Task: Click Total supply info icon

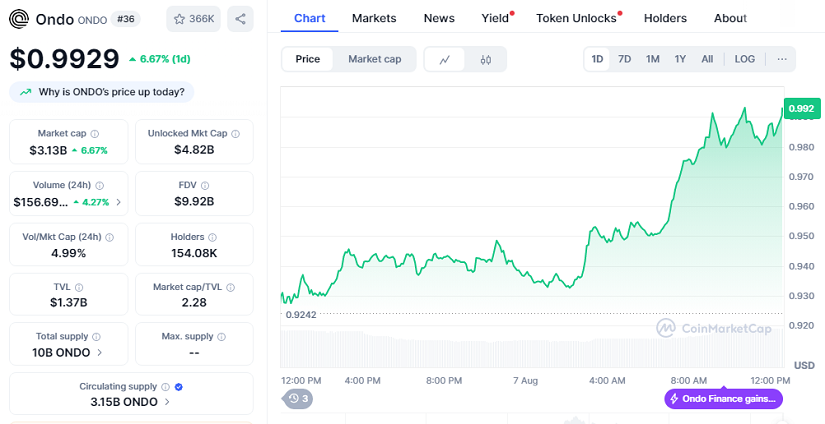Action: pyautogui.click(x=96, y=337)
